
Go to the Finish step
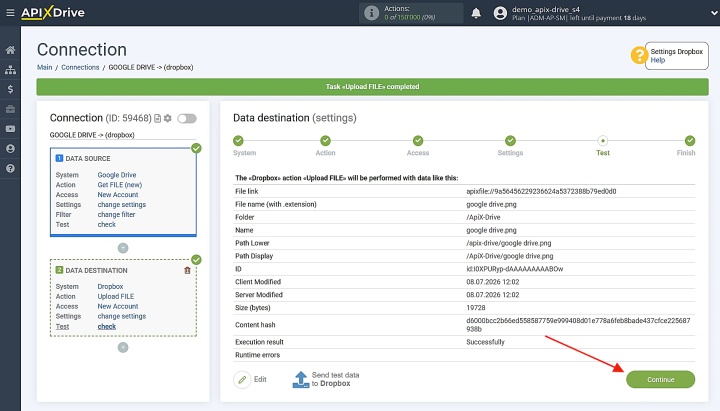coord(690,141)
